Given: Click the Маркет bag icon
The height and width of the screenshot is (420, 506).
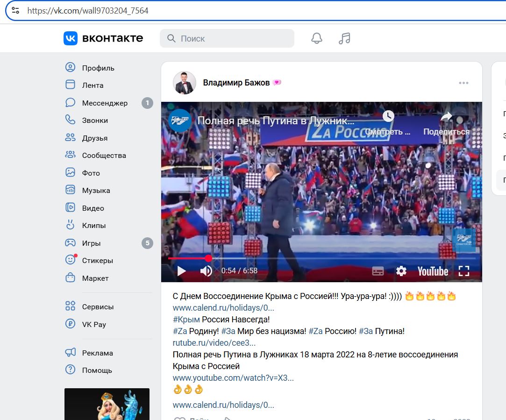Looking at the screenshot, I should [x=71, y=278].
